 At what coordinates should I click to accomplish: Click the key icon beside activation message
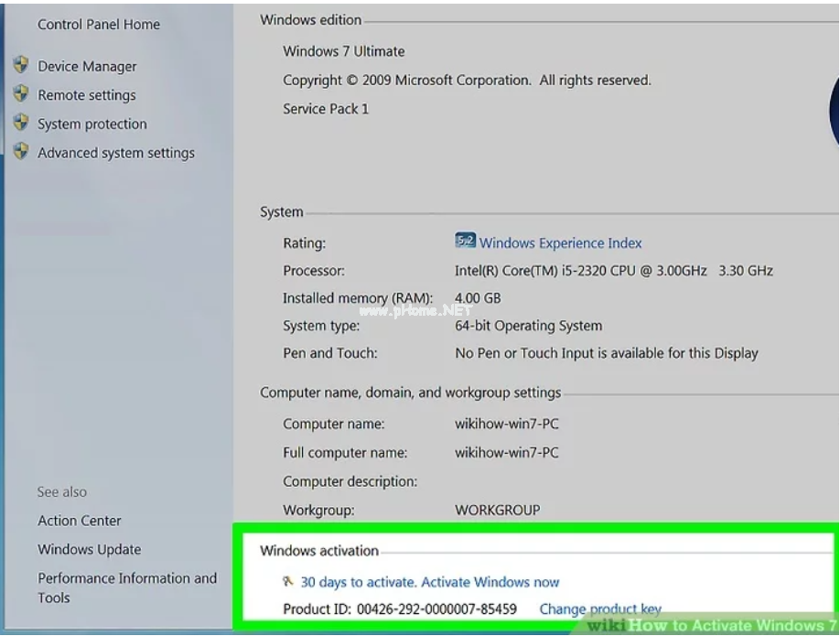(288, 581)
